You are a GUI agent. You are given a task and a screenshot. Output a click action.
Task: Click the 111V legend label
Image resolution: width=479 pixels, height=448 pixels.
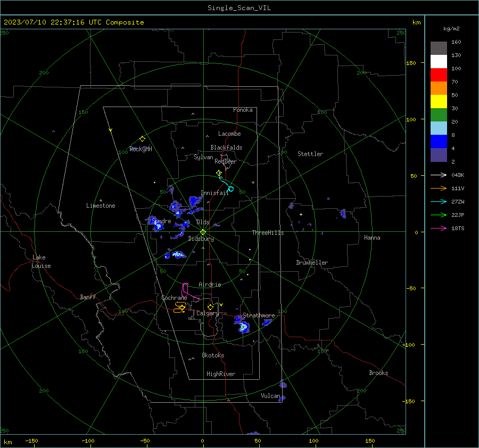[458, 189]
